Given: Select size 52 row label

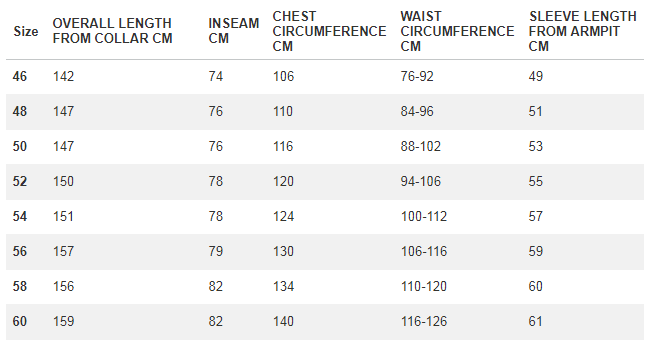Looking at the screenshot, I should point(19,182).
